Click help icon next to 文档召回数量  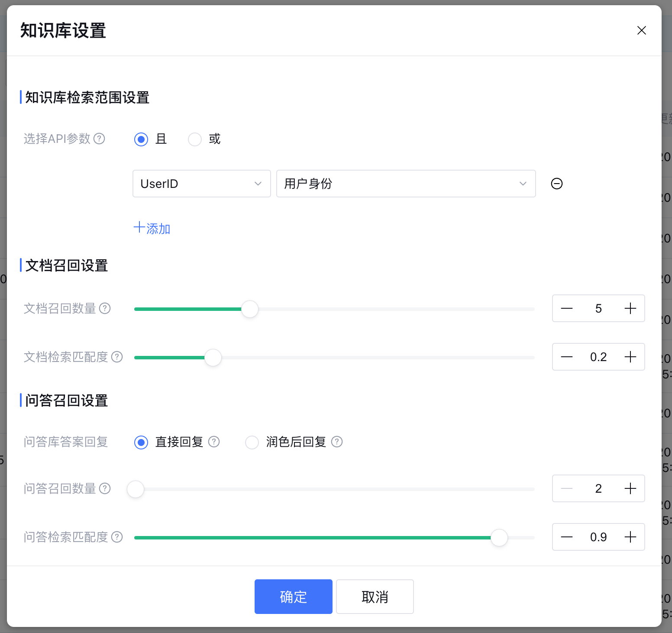pyautogui.click(x=105, y=308)
